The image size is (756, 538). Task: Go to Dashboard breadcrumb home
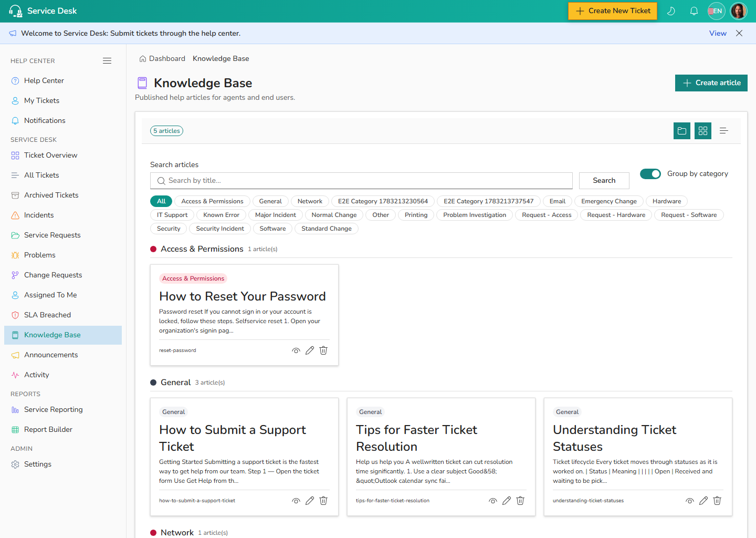(x=162, y=59)
